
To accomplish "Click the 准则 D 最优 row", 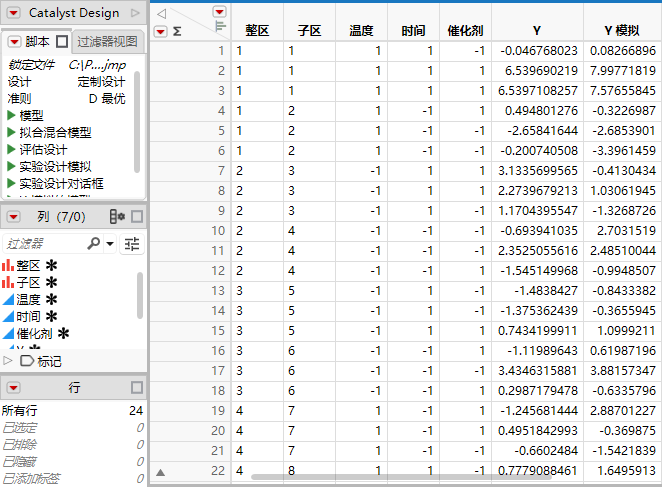I will (x=67, y=98).
